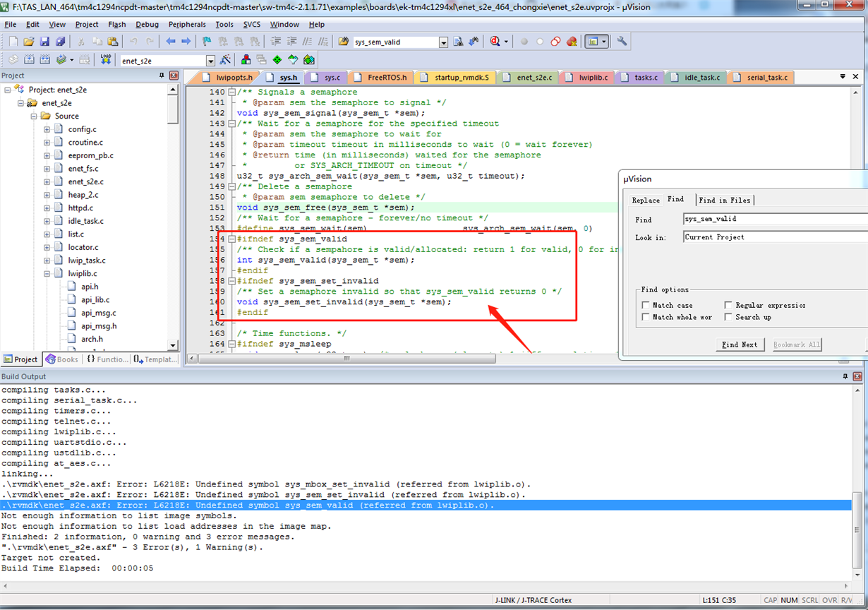Comment out the selected lines
Screen dimensions: 868x610
pos(306,42)
